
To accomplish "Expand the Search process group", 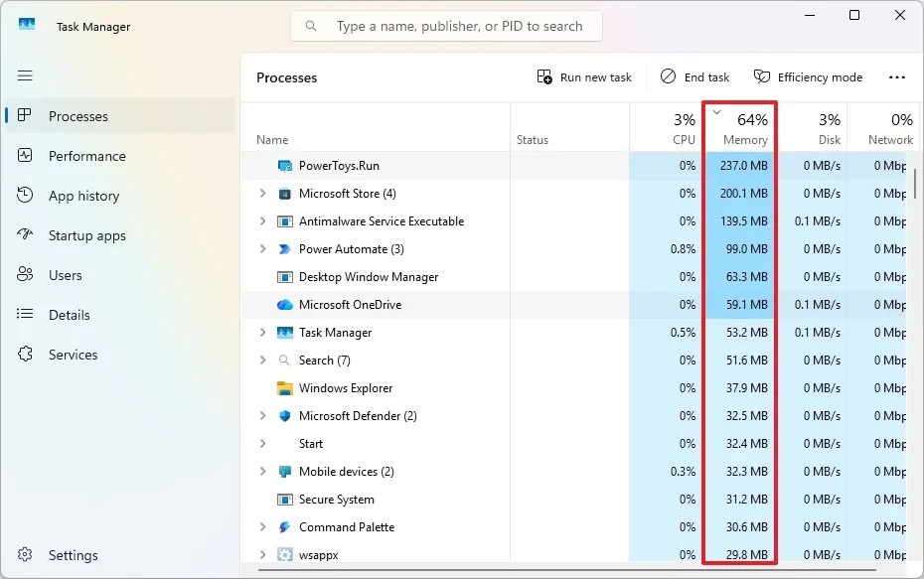I will pyautogui.click(x=260, y=361).
